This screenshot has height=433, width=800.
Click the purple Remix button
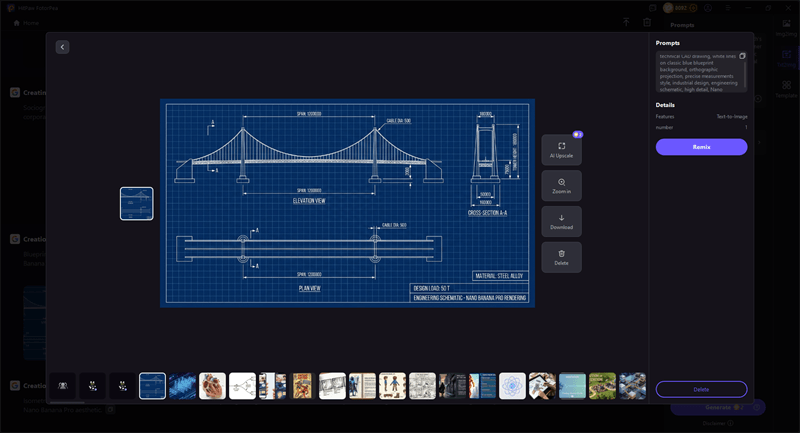tap(702, 147)
